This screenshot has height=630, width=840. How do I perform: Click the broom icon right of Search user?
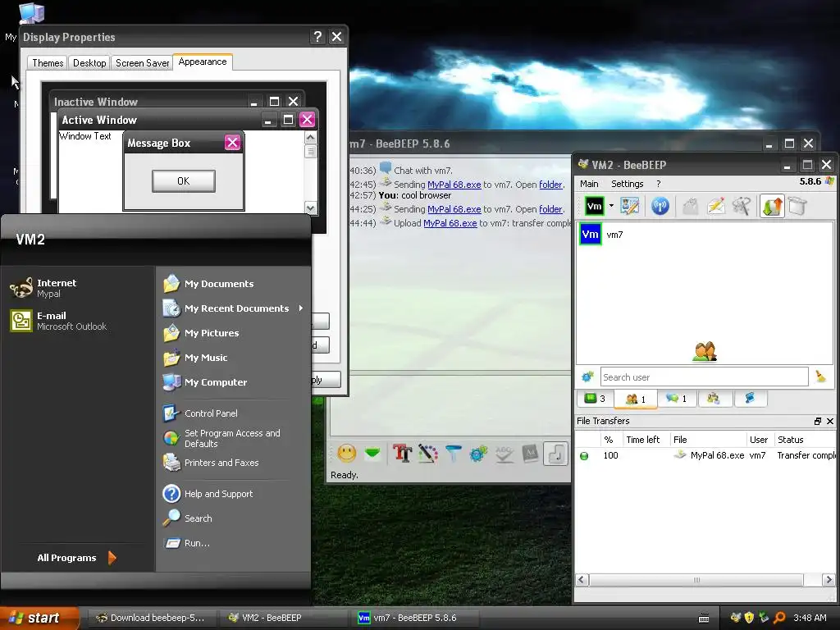pyautogui.click(x=820, y=377)
